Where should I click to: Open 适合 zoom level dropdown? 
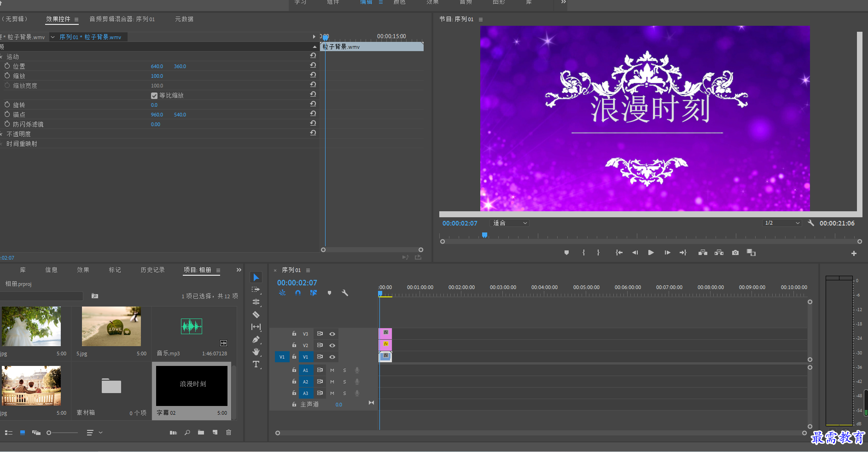tap(509, 223)
